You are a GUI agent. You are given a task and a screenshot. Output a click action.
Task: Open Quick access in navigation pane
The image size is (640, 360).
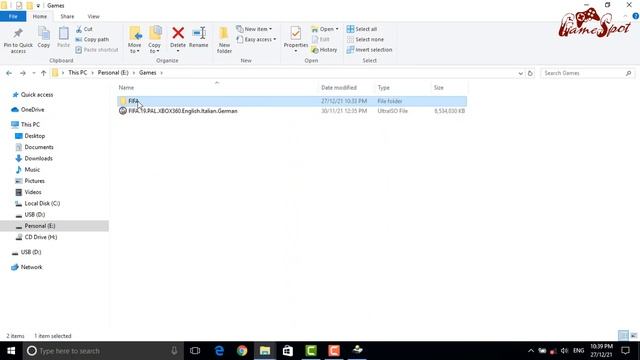point(37,95)
